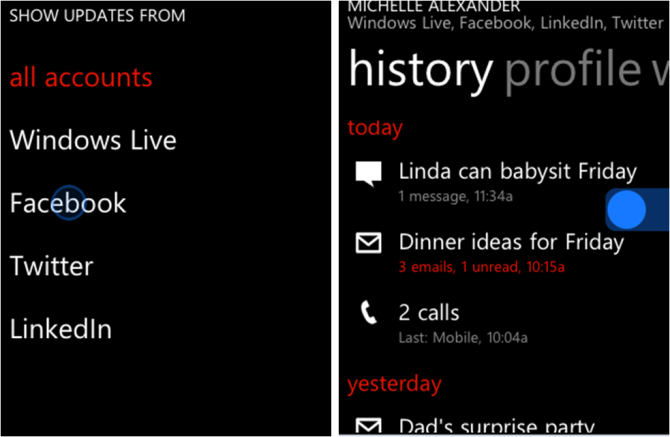This screenshot has width=670, height=437.
Task: Select Facebook from updates list
Action: pos(68,203)
